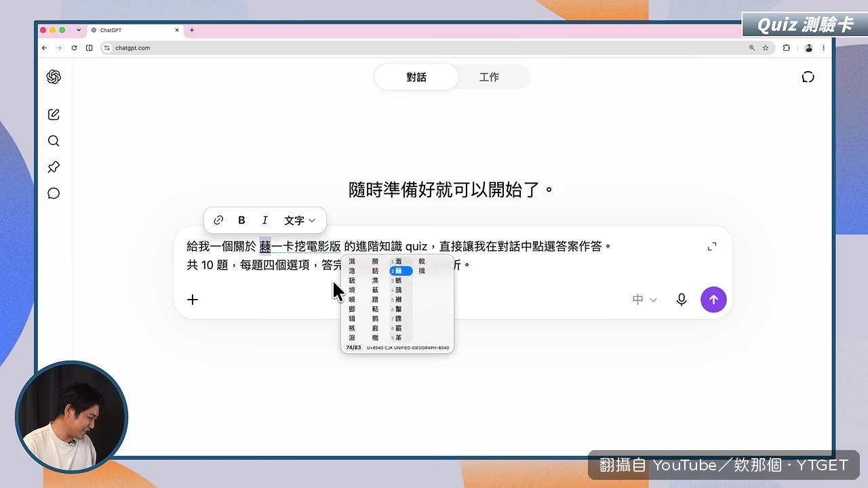Reload the chatgpt.com page

(74, 48)
